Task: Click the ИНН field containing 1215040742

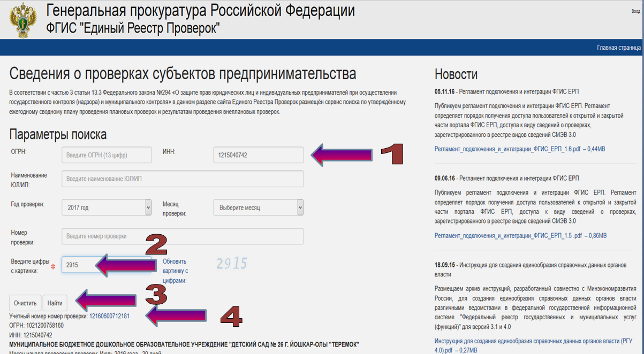Action: [x=258, y=155]
